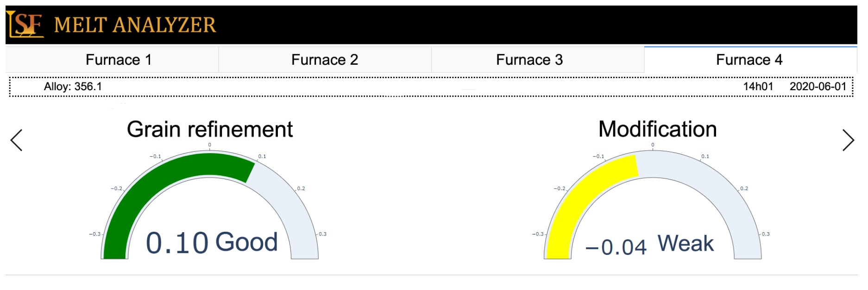Click the MELT ANALYZER title

pyautogui.click(x=135, y=25)
